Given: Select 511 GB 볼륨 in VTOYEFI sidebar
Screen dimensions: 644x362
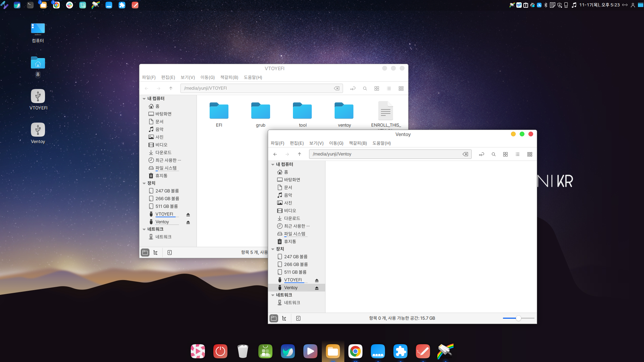Looking at the screenshot, I should coord(166,206).
